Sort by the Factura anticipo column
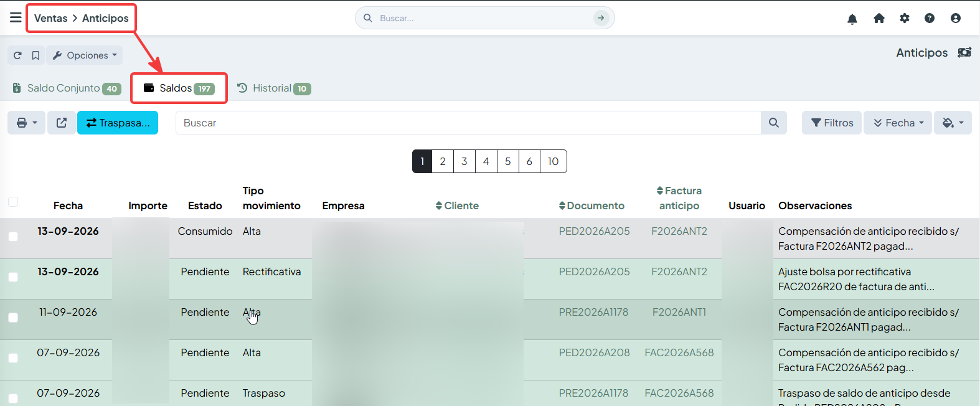980x406 pixels. (679, 198)
